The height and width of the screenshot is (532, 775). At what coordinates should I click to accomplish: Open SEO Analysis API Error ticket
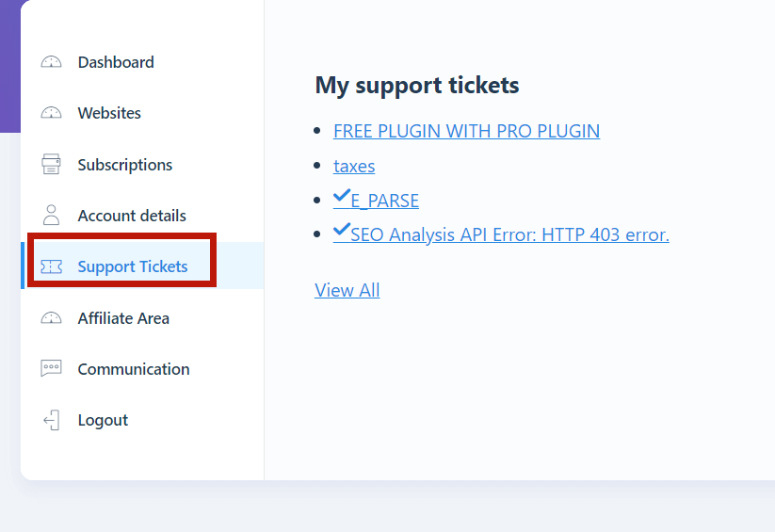pyautogui.click(x=509, y=234)
